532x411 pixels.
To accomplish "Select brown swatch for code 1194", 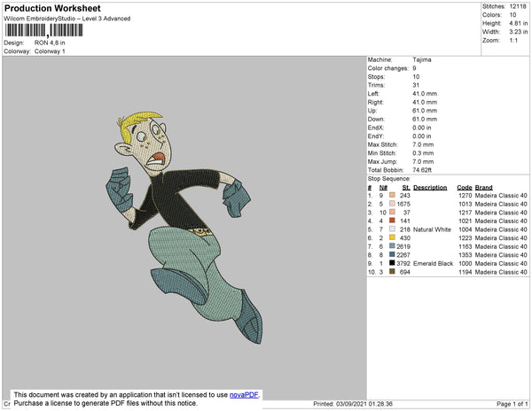I will click(392, 271).
